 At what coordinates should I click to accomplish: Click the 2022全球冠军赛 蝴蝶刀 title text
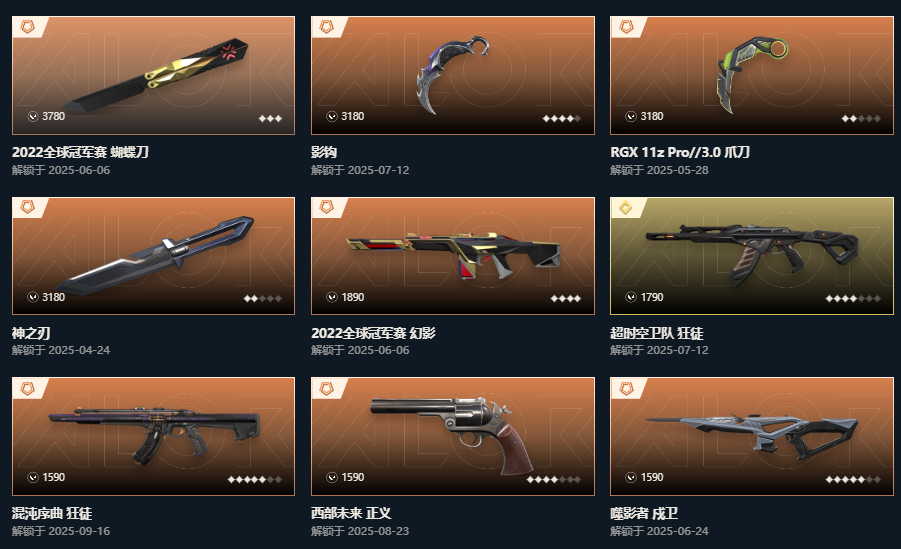(80, 152)
